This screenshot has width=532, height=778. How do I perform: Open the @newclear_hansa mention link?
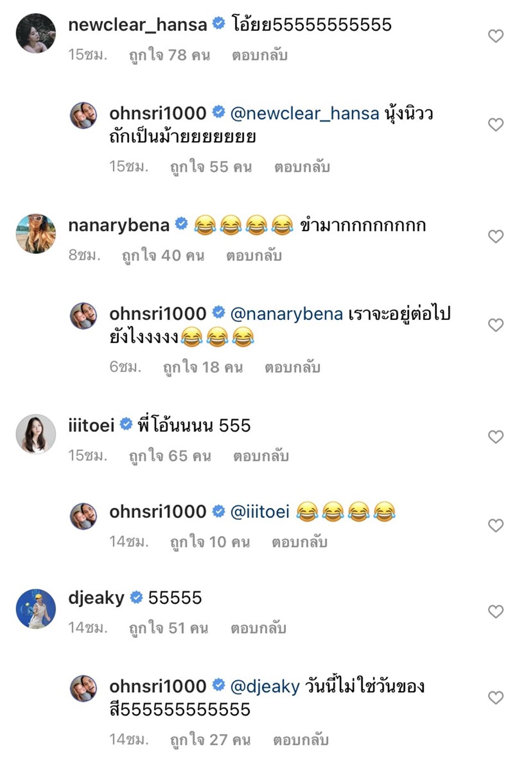[x=304, y=113]
